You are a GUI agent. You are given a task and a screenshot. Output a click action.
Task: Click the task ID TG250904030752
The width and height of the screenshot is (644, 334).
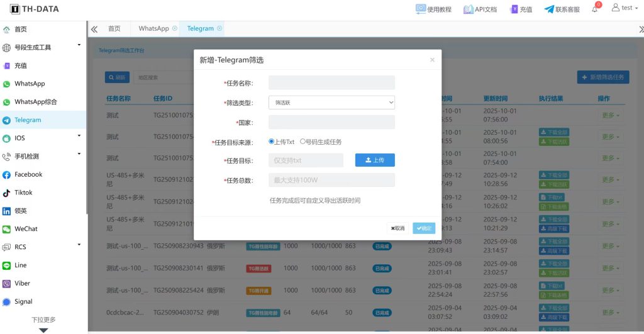[x=178, y=313]
